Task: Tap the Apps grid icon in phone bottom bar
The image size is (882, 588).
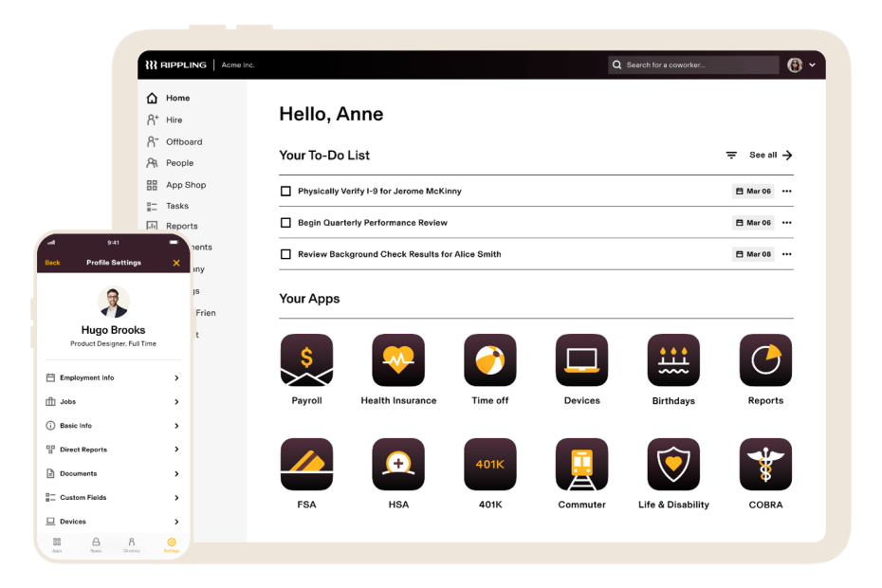Action: [x=57, y=542]
